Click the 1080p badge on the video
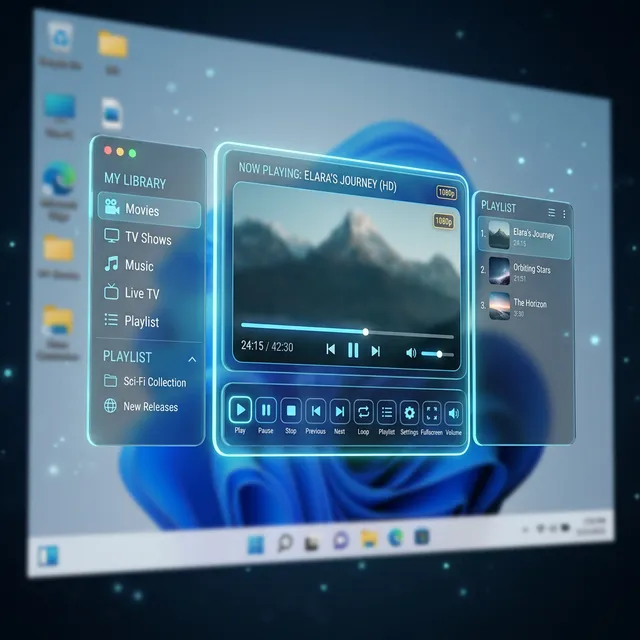Viewport: 640px width, 640px height. tap(444, 221)
